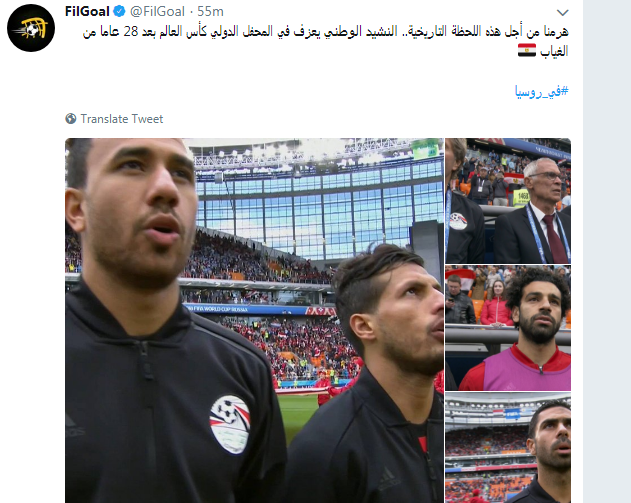Click the globe icon beside Translate Tweet
631x503 pixels.
70,119
